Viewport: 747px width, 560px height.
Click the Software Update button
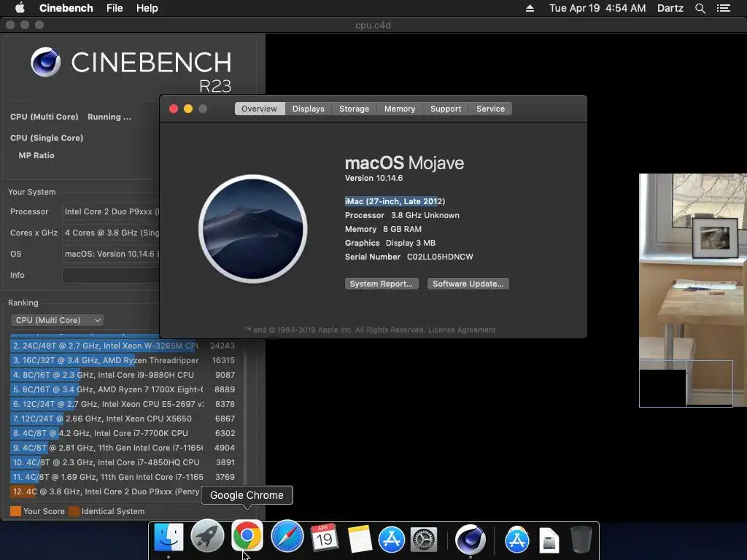pos(468,284)
